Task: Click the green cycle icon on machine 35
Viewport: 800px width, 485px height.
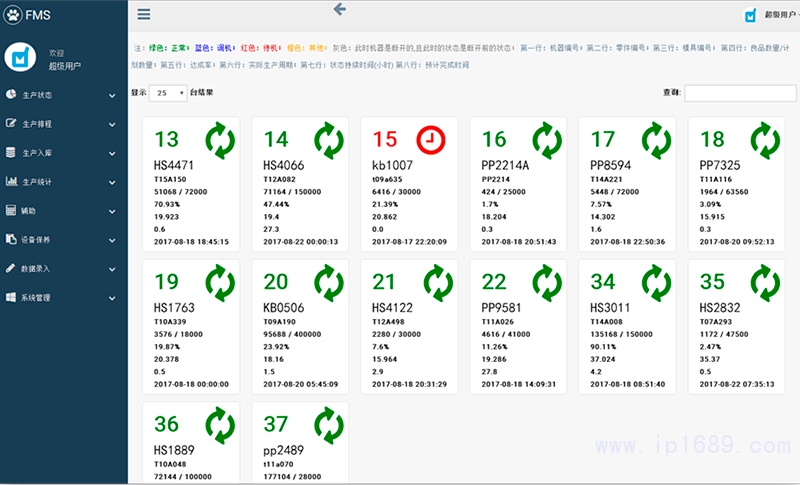Action: click(x=765, y=281)
